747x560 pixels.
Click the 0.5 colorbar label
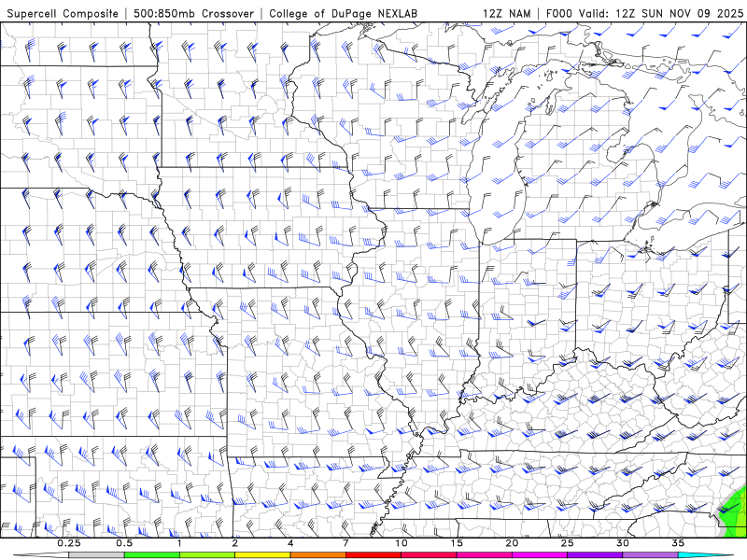[124, 543]
